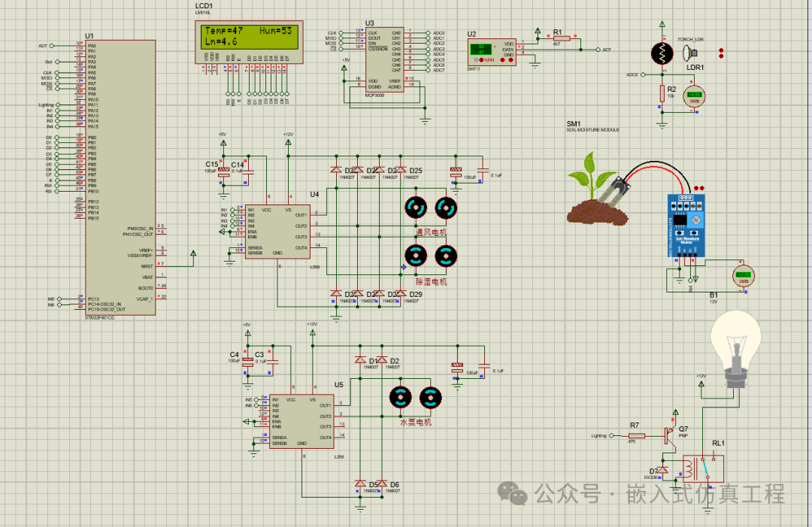Click the Q7 PNP transistor

click(671, 433)
